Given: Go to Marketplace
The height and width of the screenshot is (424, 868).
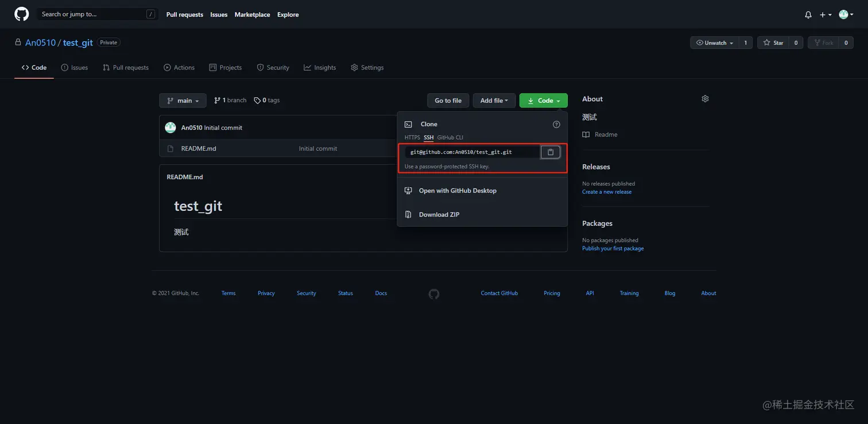Looking at the screenshot, I should [x=252, y=14].
